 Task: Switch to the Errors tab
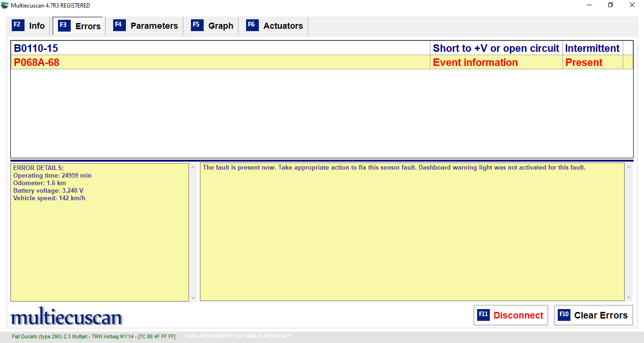[79, 26]
